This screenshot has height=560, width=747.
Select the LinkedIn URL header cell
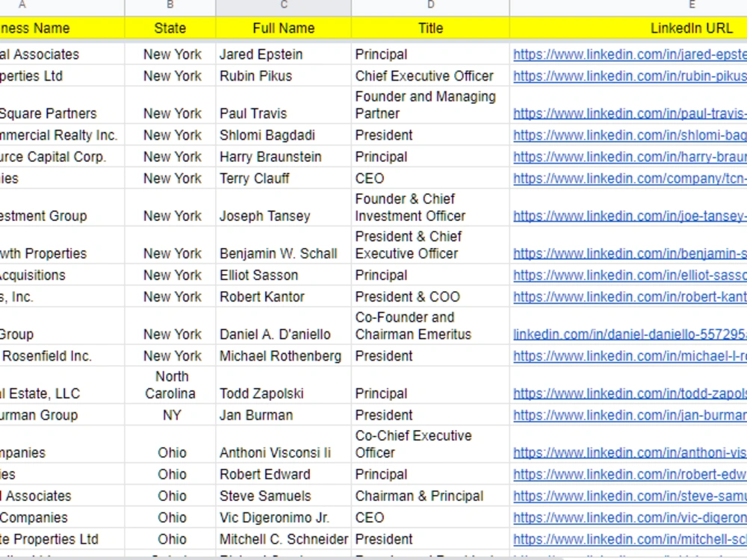(628, 28)
